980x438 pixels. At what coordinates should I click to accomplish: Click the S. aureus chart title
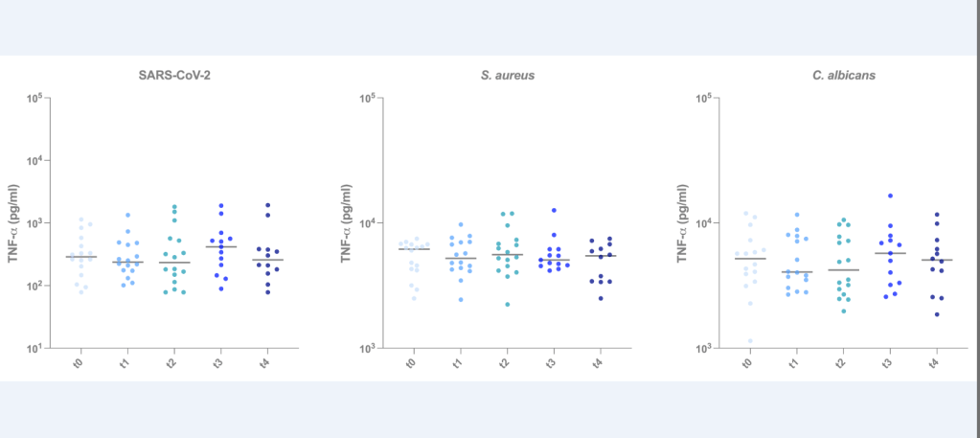tap(508, 76)
